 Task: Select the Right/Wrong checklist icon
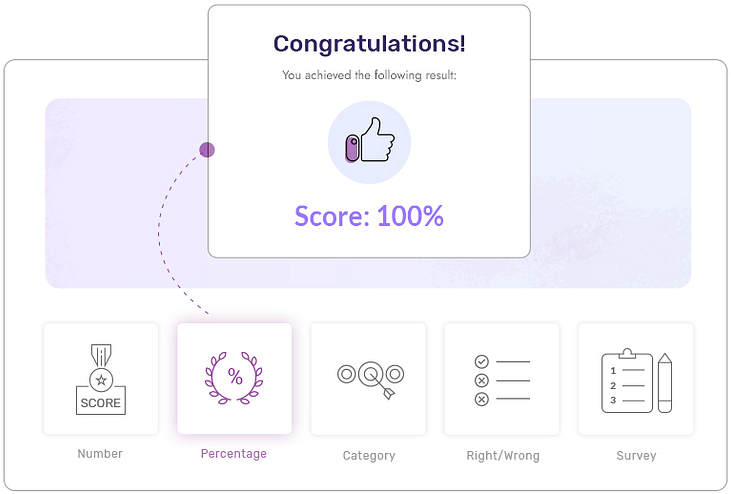click(502, 380)
